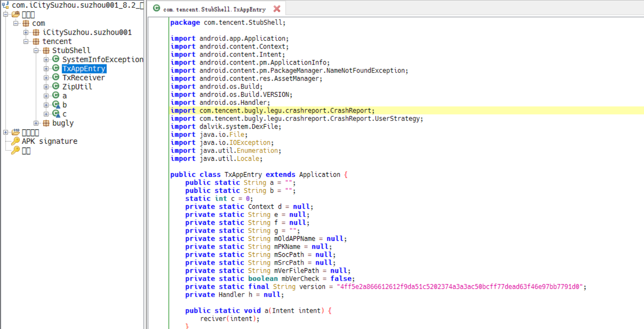Collapse the source code folder node

6,14
